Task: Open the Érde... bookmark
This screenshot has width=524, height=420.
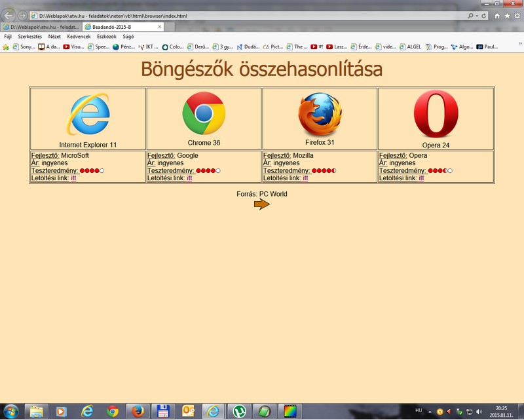Action: [x=362, y=47]
